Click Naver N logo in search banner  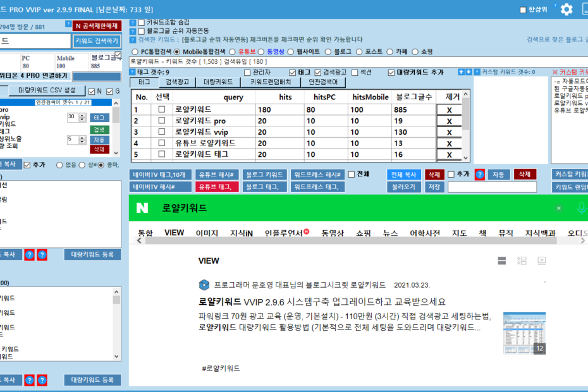click(x=142, y=208)
